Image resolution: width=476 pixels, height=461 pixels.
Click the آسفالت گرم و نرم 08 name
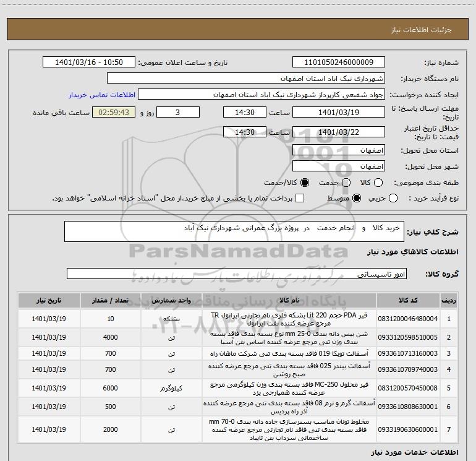pos(289,407)
